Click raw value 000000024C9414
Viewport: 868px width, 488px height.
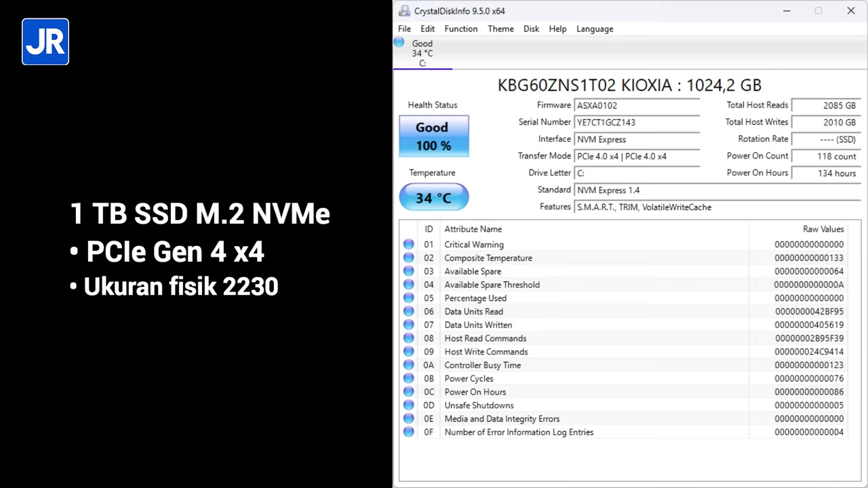tap(809, 352)
